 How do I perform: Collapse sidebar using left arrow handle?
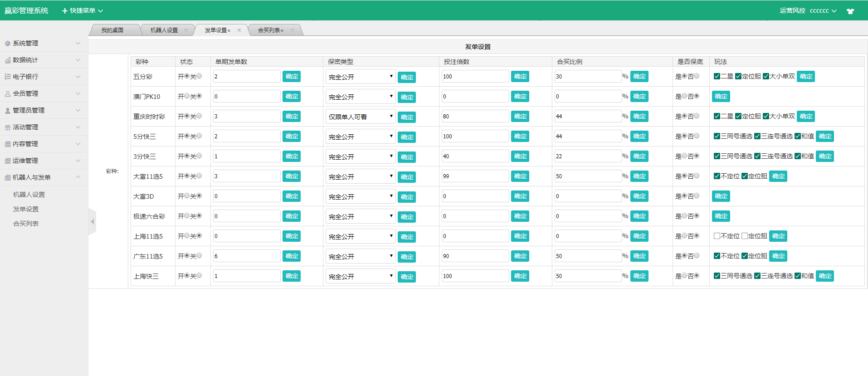click(92, 222)
